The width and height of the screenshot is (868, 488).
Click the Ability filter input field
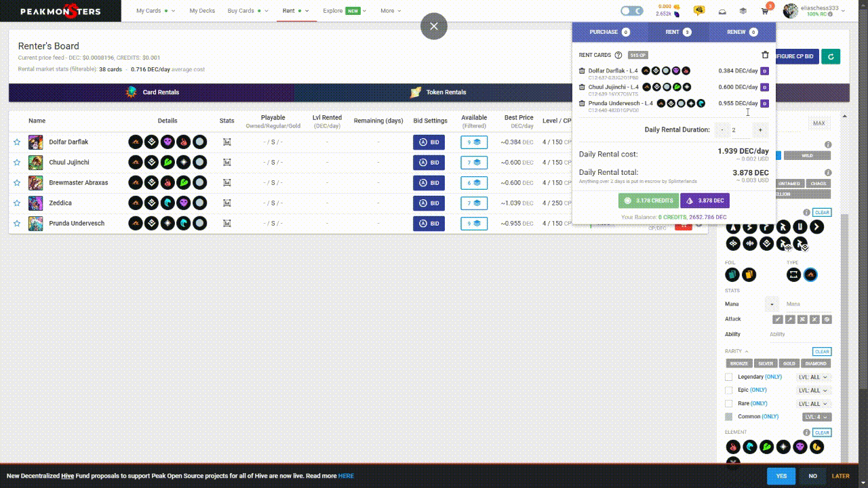click(x=800, y=334)
